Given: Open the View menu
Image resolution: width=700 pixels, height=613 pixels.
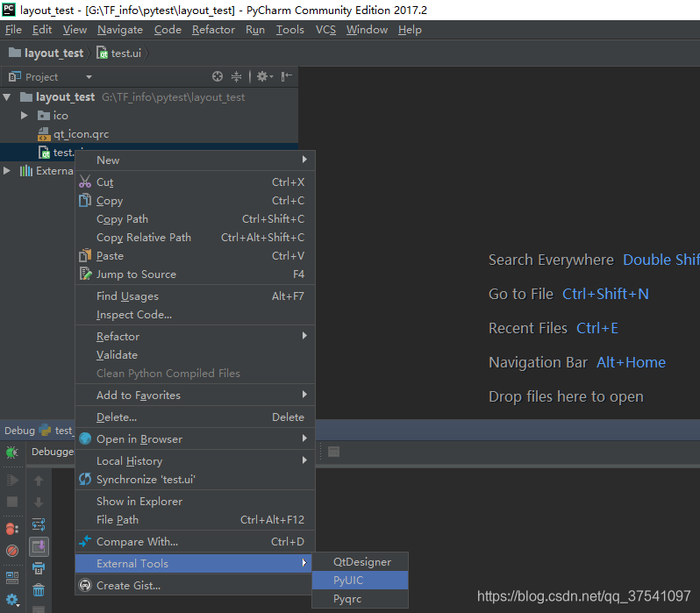Looking at the screenshot, I should point(75,30).
